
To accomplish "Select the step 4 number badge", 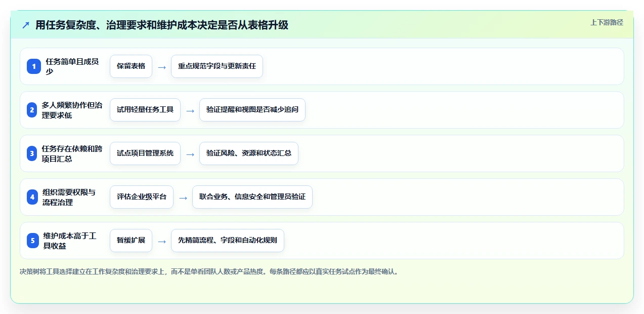I will click(x=32, y=197).
